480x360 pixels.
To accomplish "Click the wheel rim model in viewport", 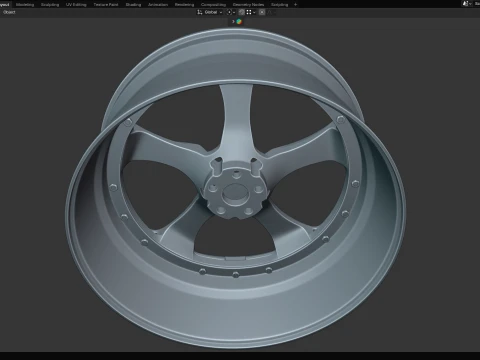I will pyautogui.click(x=235, y=187).
